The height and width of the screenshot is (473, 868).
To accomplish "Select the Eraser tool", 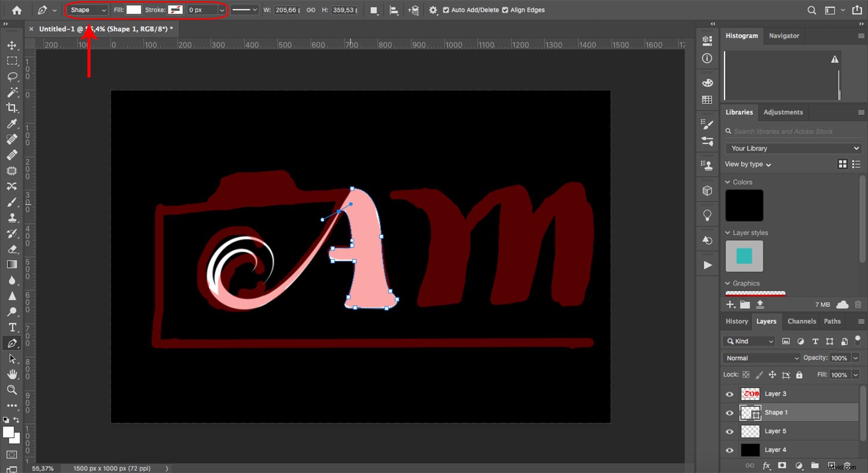I will click(x=13, y=249).
